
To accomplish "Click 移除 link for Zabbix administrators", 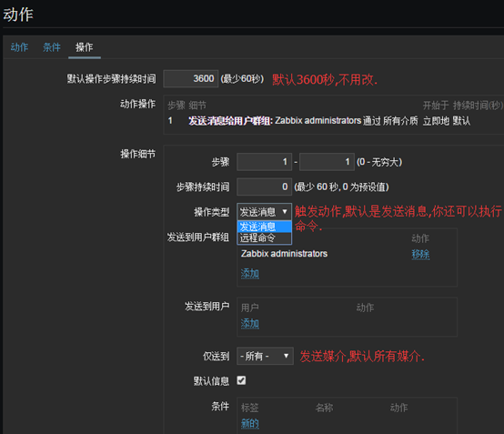I will (x=420, y=254).
